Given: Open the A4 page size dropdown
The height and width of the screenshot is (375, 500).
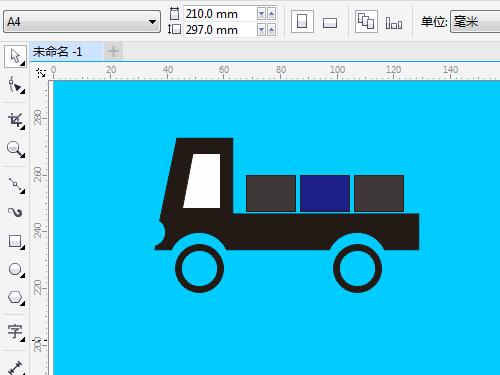Looking at the screenshot, I should [x=82, y=22].
